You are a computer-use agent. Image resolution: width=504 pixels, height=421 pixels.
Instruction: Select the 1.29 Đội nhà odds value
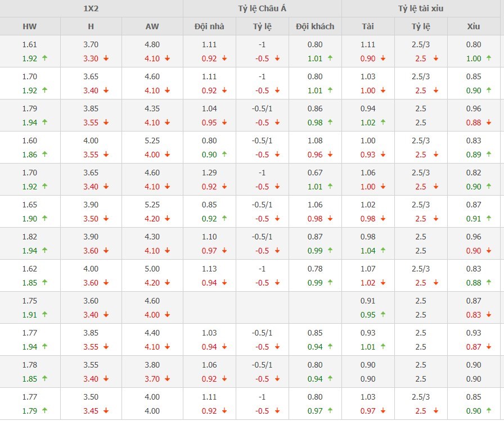pos(209,173)
